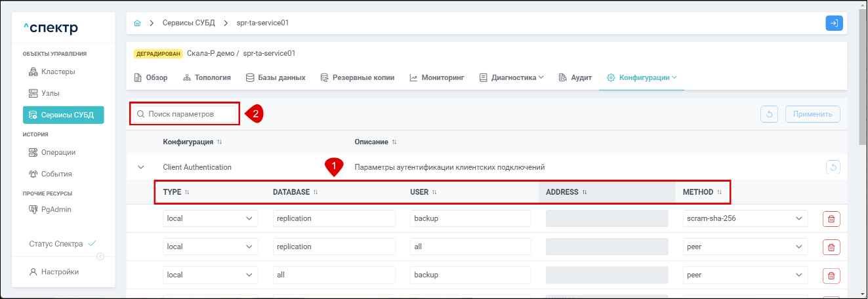Switch to the Топология tab
Viewport: 868px width, 299px height.
[x=207, y=77]
